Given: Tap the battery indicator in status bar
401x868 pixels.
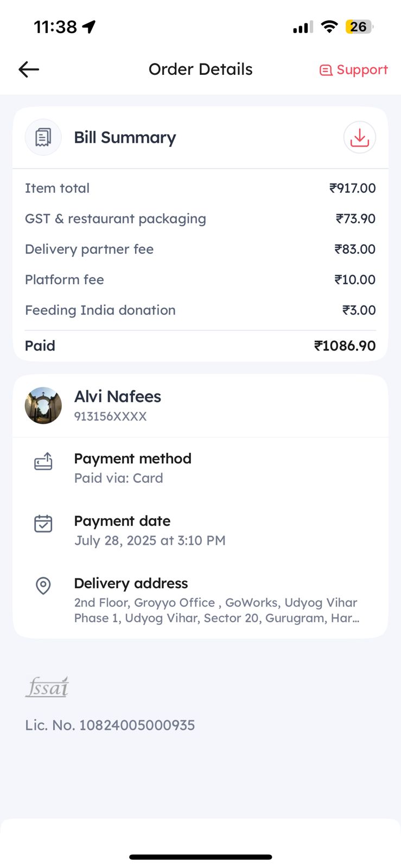Looking at the screenshot, I should [x=359, y=27].
